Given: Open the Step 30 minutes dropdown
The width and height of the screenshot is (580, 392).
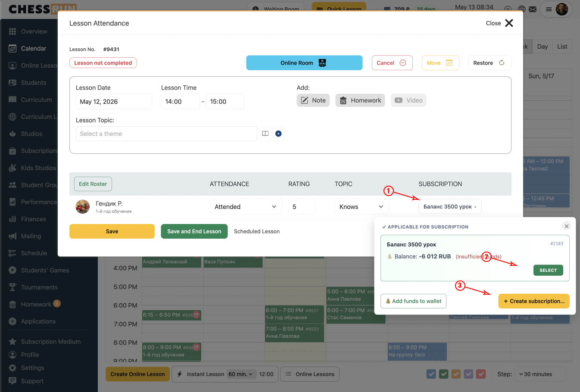Looking at the screenshot, I should [540, 374].
